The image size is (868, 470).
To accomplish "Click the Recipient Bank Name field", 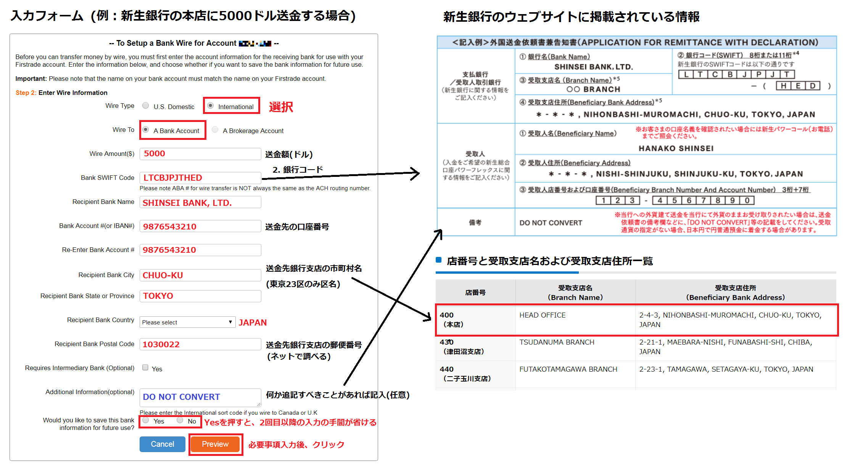I will click(x=200, y=202).
